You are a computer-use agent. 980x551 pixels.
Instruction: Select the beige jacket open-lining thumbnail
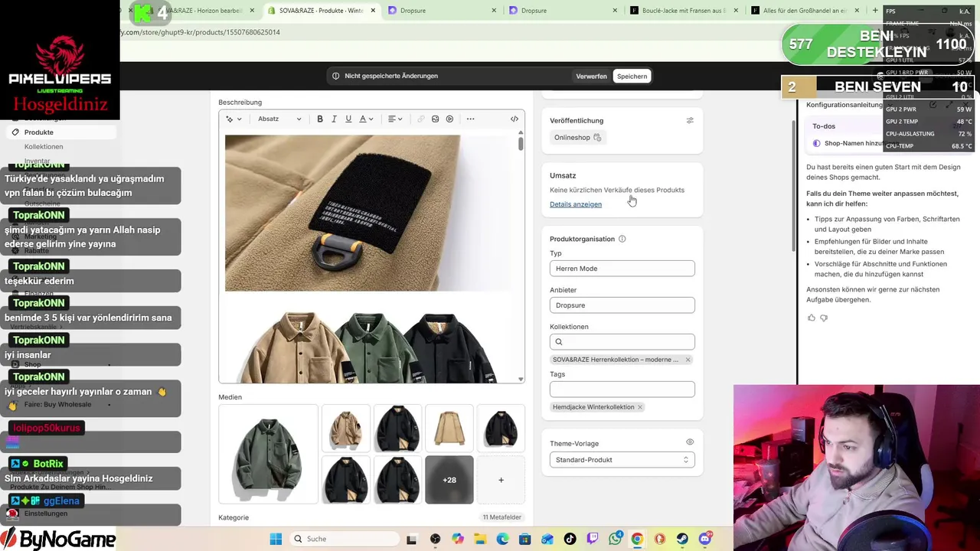(449, 428)
